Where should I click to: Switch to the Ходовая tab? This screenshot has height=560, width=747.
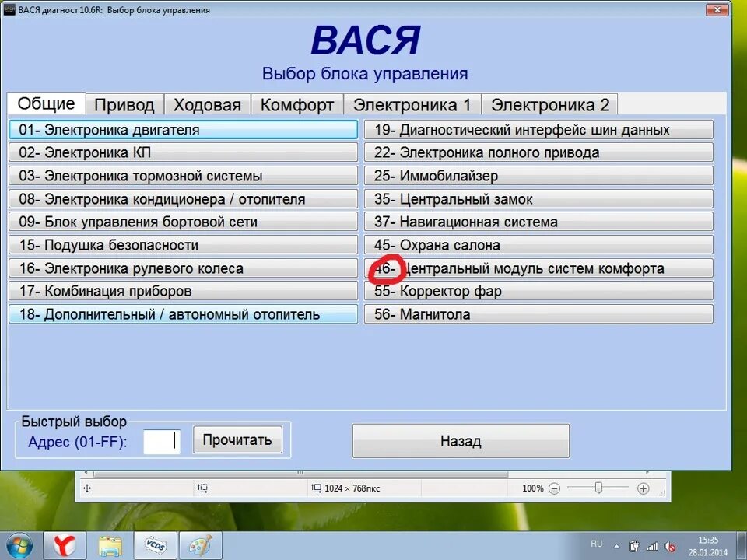tap(207, 105)
